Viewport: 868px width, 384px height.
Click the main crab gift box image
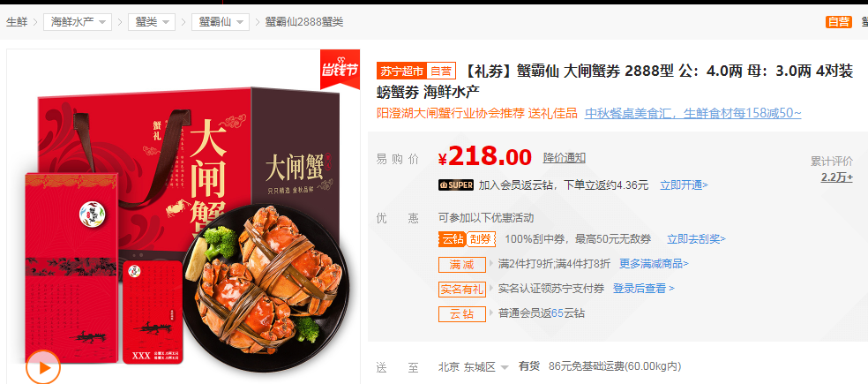point(183,222)
